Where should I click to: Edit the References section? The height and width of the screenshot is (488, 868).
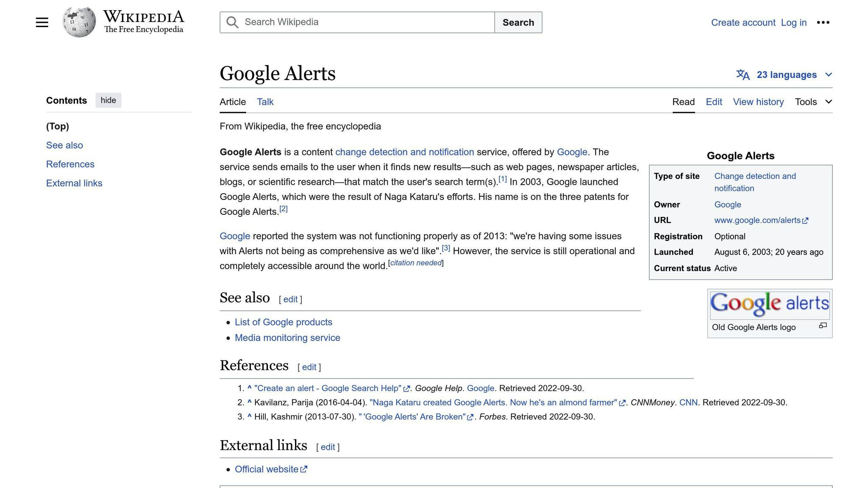(309, 367)
